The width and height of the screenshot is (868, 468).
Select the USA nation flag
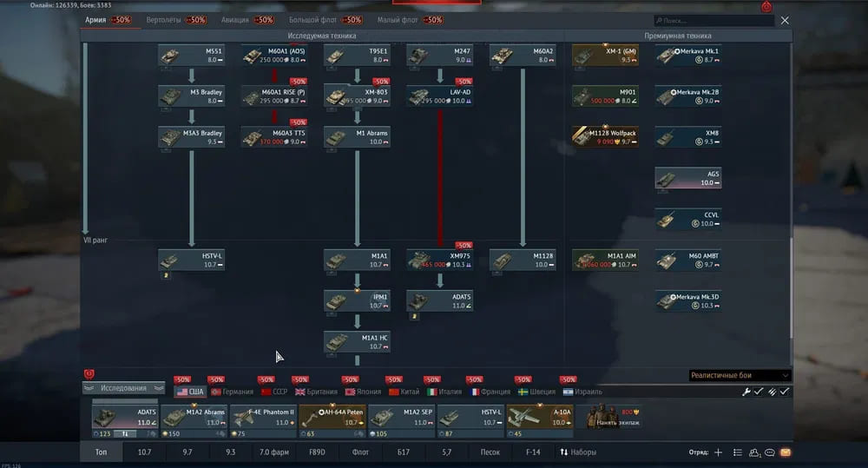pyautogui.click(x=191, y=392)
